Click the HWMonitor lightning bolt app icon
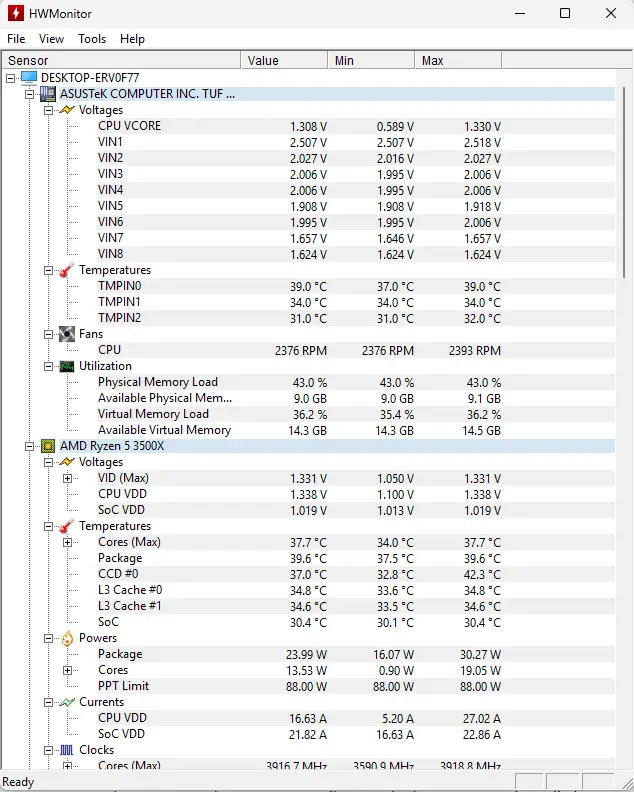 (x=16, y=13)
